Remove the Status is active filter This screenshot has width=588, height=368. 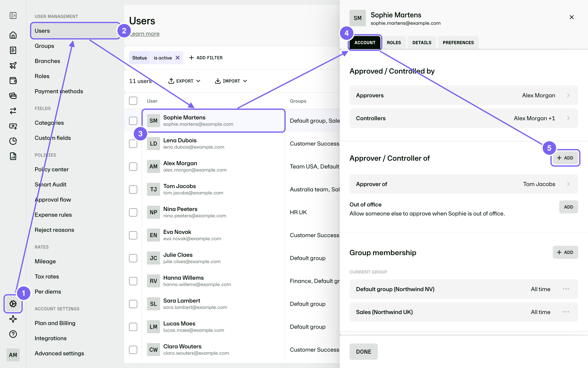click(178, 58)
